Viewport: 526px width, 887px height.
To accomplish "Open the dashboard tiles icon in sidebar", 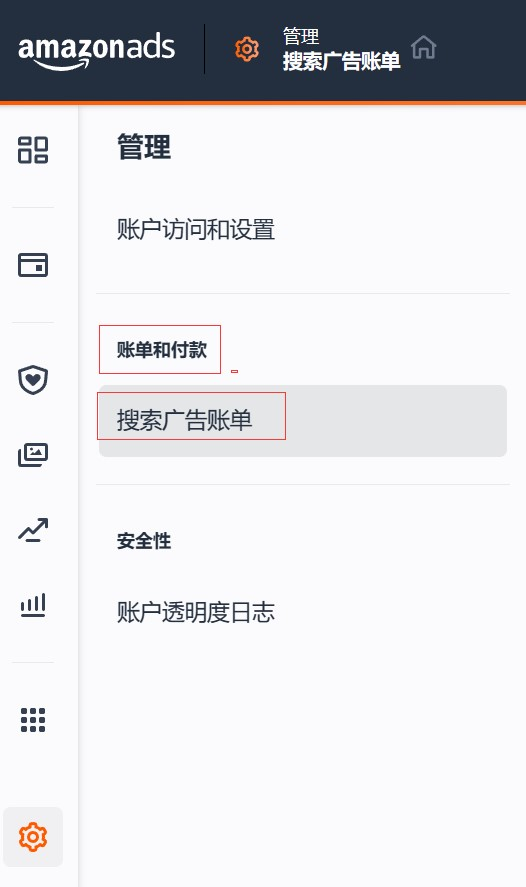I will click(33, 150).
